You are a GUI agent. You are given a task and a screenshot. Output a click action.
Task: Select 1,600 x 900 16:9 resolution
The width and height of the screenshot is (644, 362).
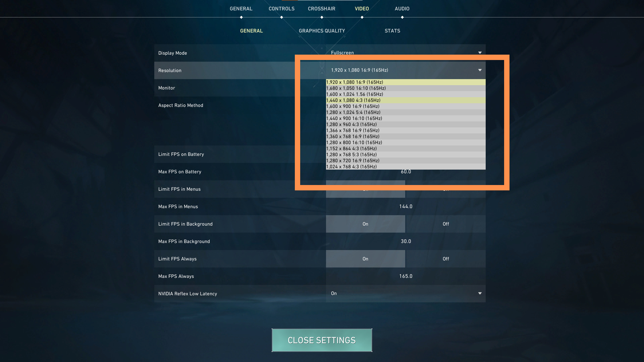[x=405, y=106]
